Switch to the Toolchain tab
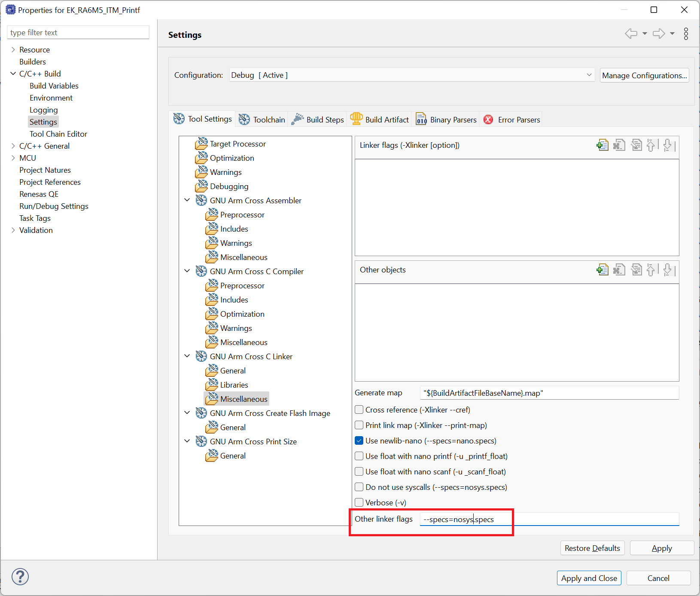The image size is (700, 596). tap(262, 119)
